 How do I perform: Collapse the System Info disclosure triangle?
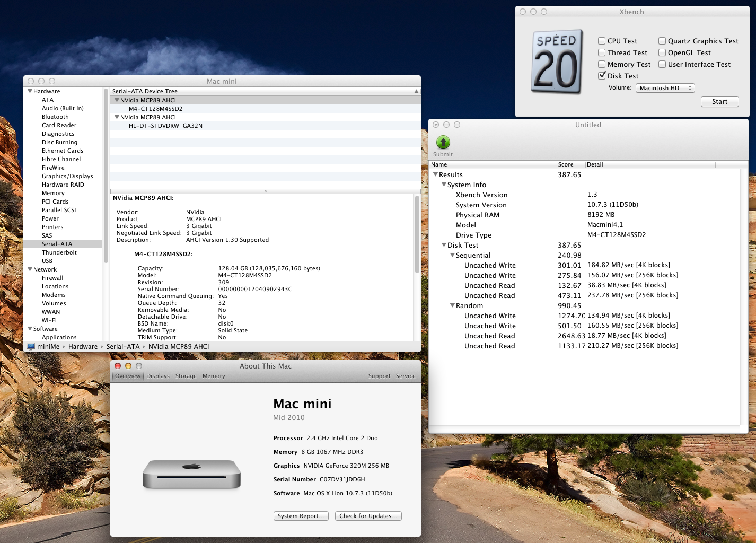(x=444, y=185)
